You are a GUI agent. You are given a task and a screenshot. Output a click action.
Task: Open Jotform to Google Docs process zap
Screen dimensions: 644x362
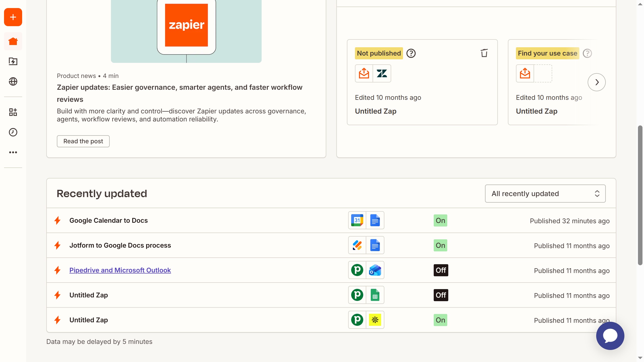pos(120,245)
